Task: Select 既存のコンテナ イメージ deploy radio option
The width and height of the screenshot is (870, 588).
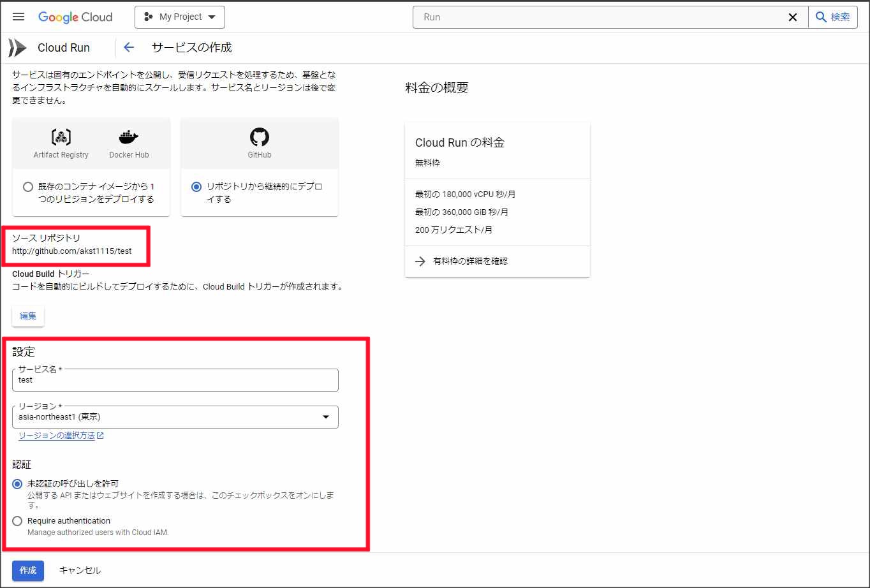Action: point(28,187)
